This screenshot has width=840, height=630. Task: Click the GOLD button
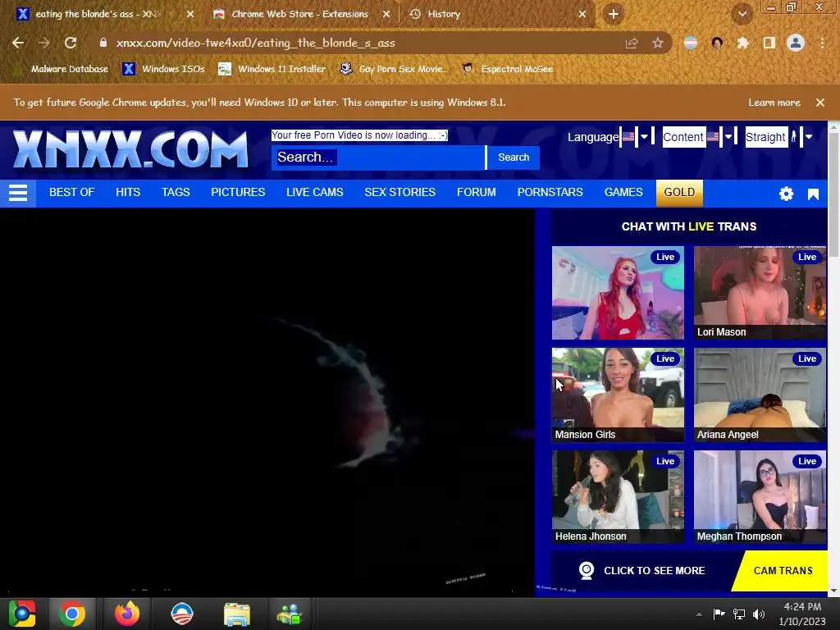click(679, 193)
